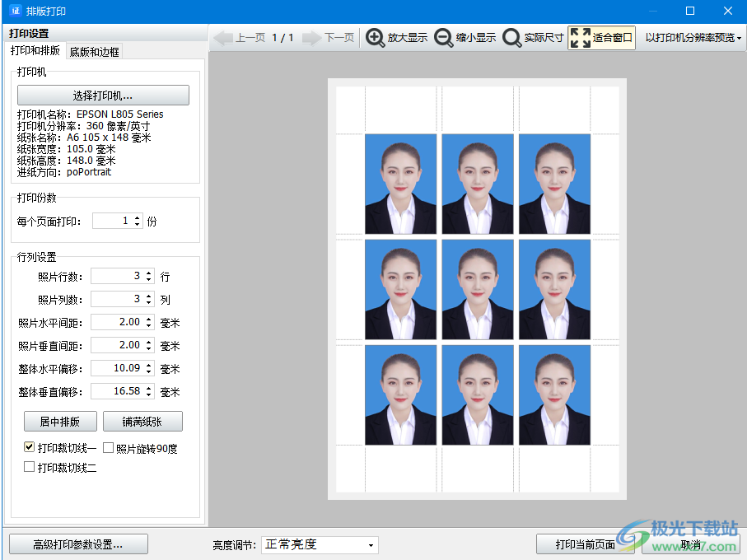This screenshot has height=560, width=747.
Task: Select the actual size magnifier icon
Action: (511, 38)
